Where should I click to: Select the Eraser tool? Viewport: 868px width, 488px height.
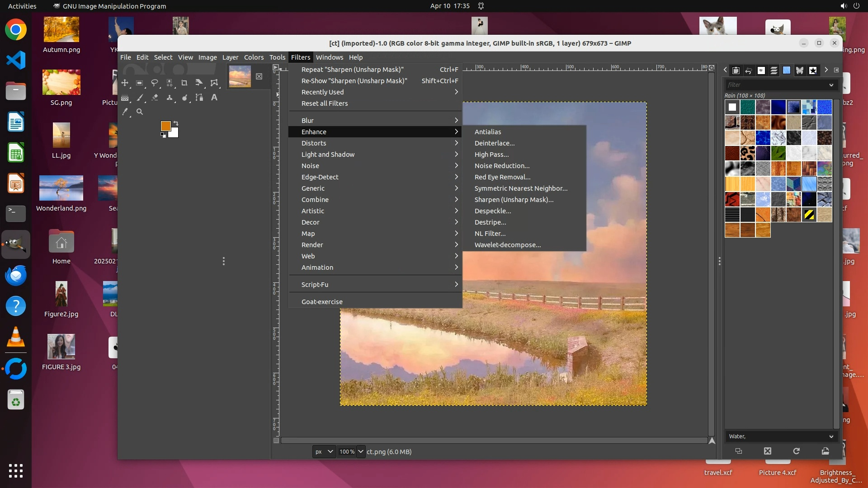(155, 98)
